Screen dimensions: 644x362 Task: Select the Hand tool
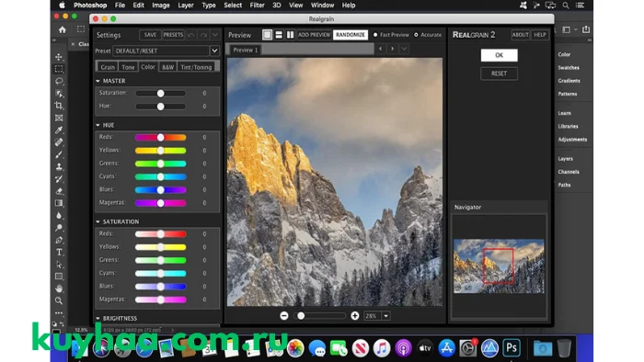[59, 288]
